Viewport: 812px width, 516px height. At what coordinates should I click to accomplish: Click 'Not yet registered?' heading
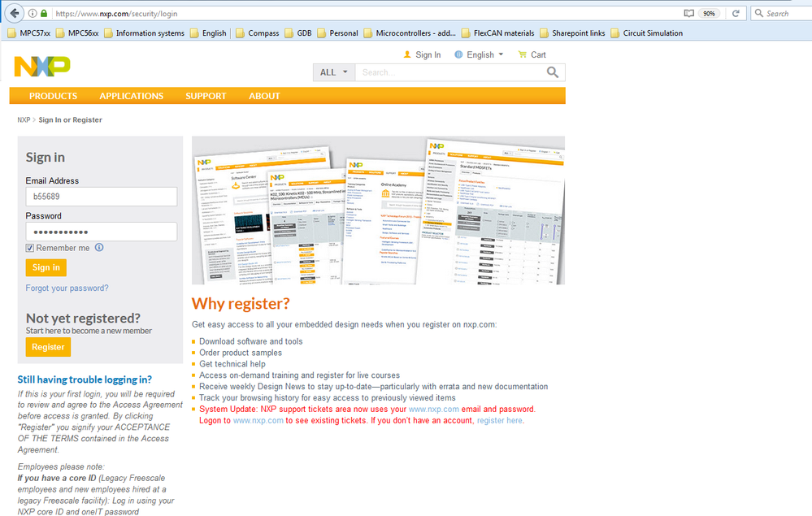83,319
